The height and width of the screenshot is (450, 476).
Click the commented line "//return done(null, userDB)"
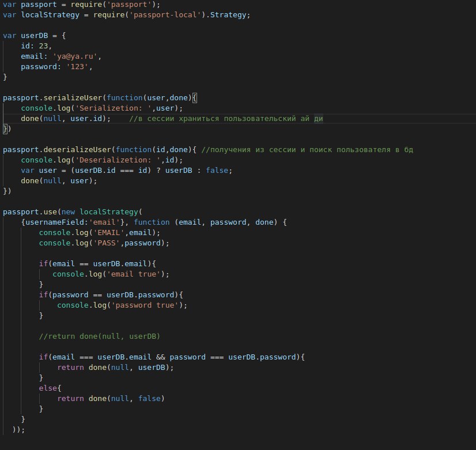99,336
